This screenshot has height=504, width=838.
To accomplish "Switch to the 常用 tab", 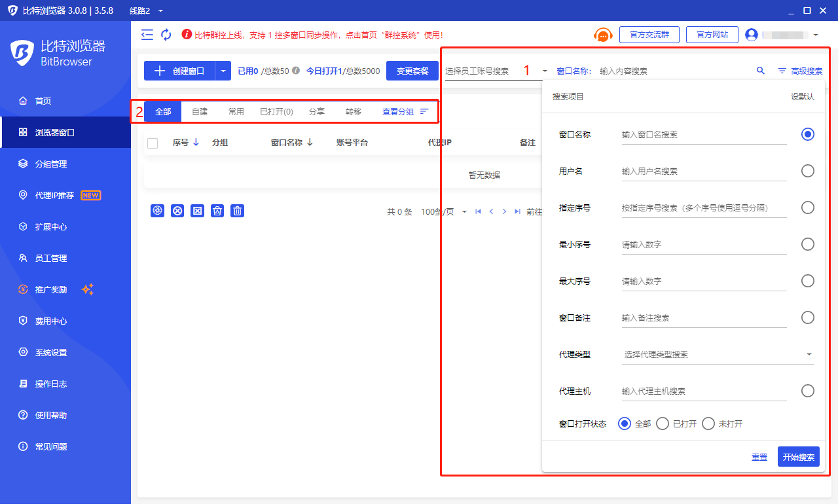I will coord(236,112).
